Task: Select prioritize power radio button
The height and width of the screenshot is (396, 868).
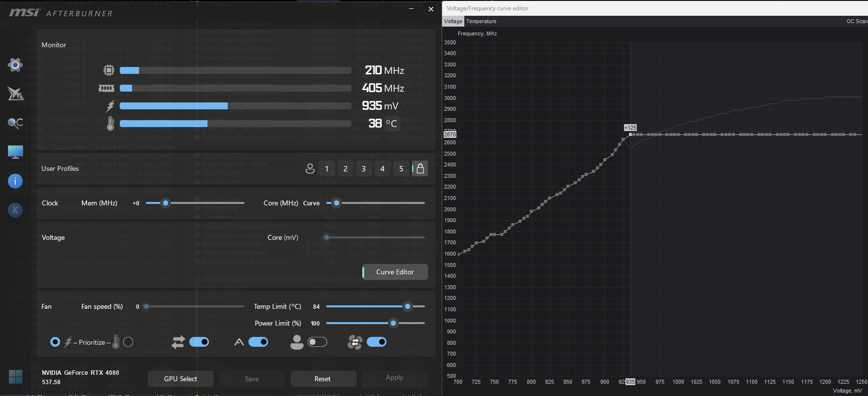Action: click(55, 342)
